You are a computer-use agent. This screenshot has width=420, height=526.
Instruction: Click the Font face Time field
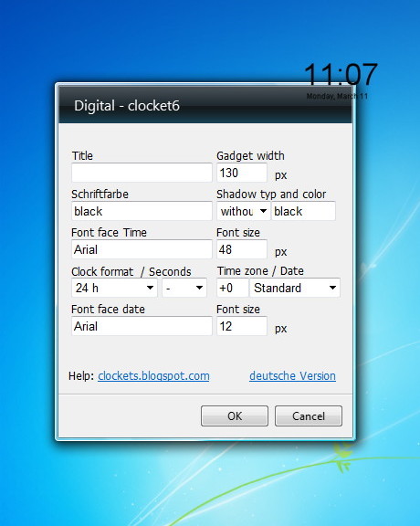click(142, 249)
